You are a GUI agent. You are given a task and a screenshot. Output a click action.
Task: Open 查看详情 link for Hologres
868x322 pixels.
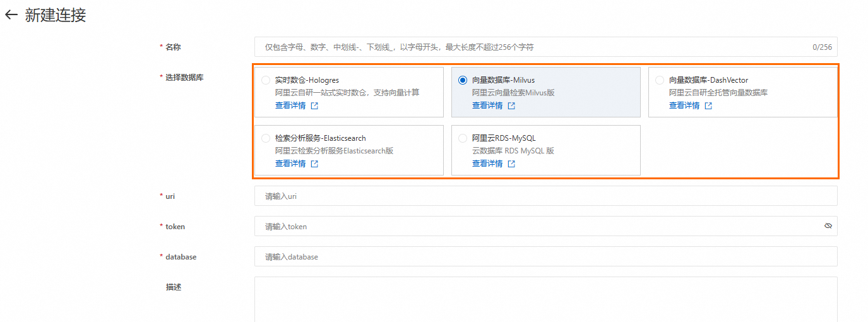[290, 106]
